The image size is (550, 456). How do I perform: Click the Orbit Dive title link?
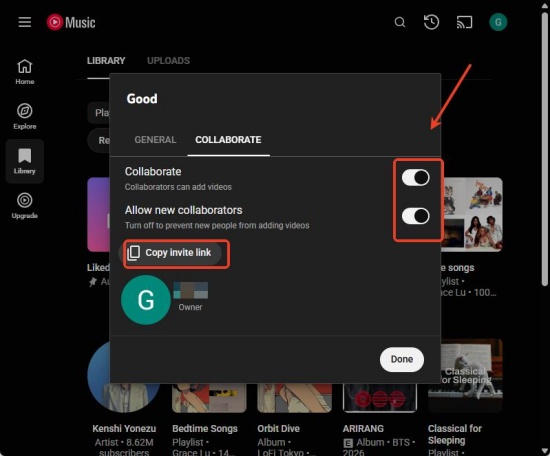click(x=279, y=429)
